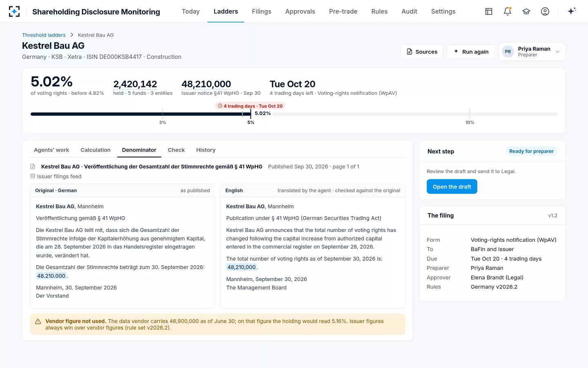
Task: Click the Ready for preparer badge
Action: pos(531,151)
